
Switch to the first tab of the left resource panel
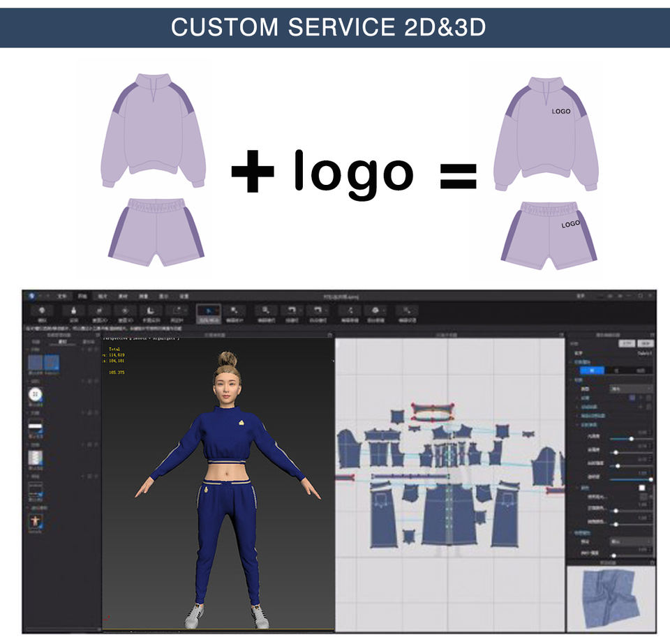coord(36,342)
